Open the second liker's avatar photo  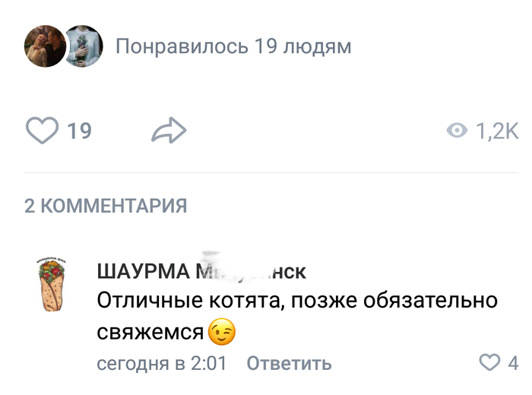point(83,47)
